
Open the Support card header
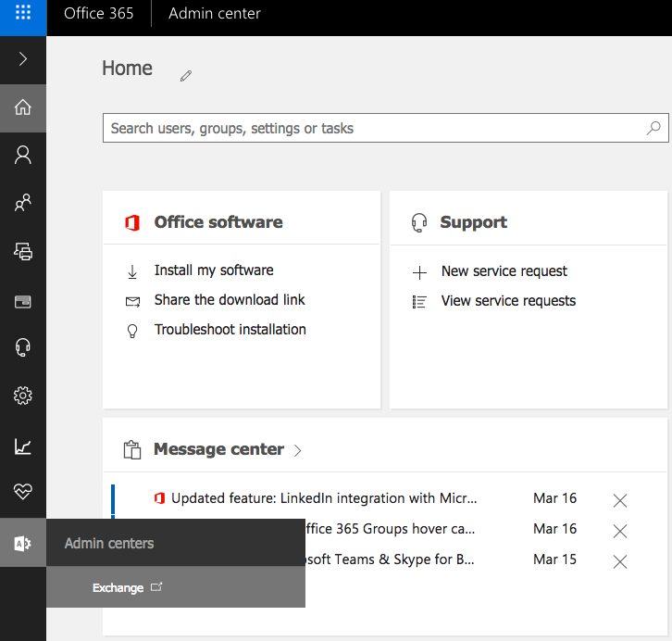click(x=473, y=222)
